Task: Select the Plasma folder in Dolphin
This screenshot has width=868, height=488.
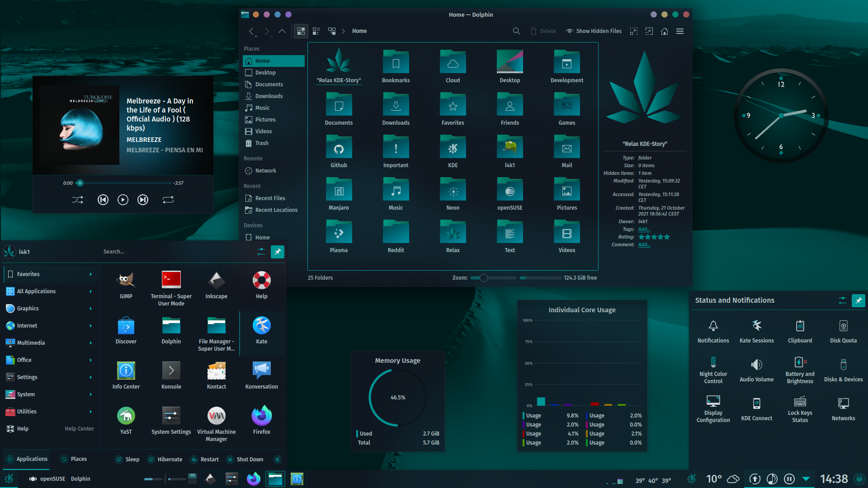Action: pos(339,237)
